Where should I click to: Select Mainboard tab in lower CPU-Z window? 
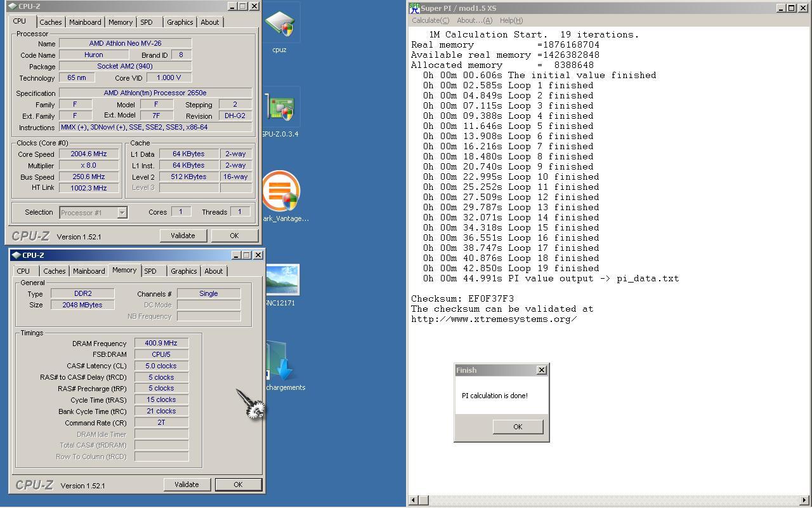89,271
